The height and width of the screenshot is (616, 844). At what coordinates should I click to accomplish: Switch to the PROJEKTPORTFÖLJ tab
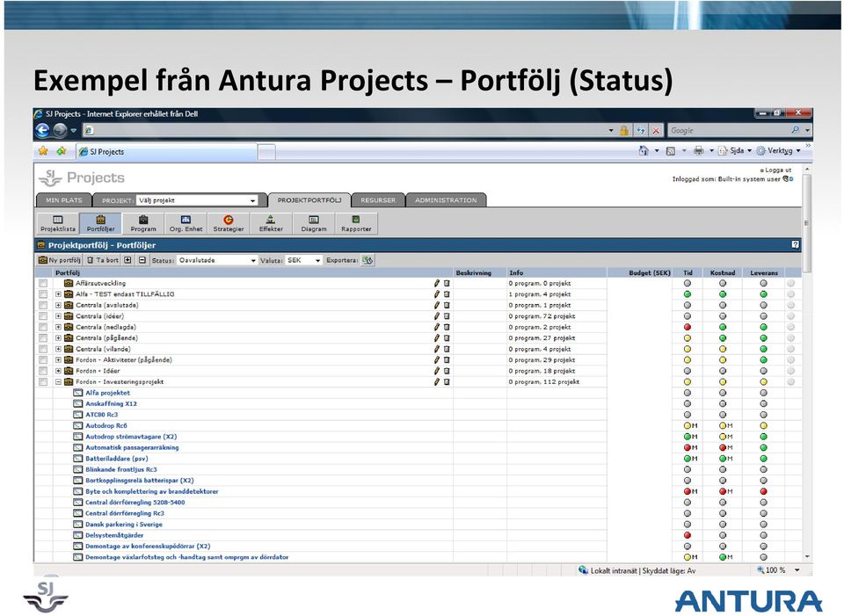(309, 200)
